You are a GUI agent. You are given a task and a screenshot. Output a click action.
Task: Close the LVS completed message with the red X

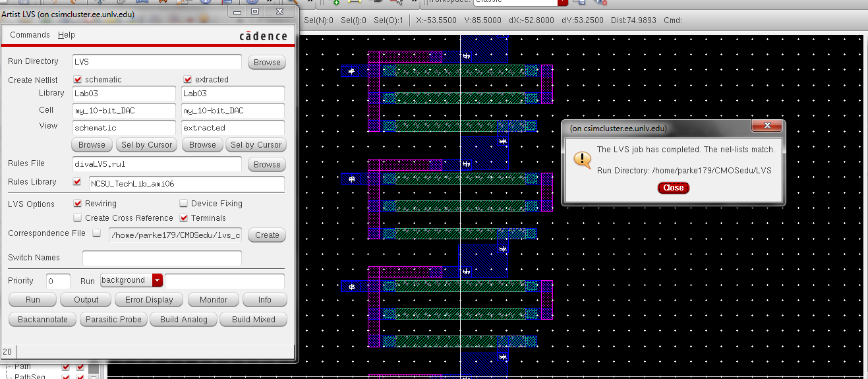coord(767,126)
